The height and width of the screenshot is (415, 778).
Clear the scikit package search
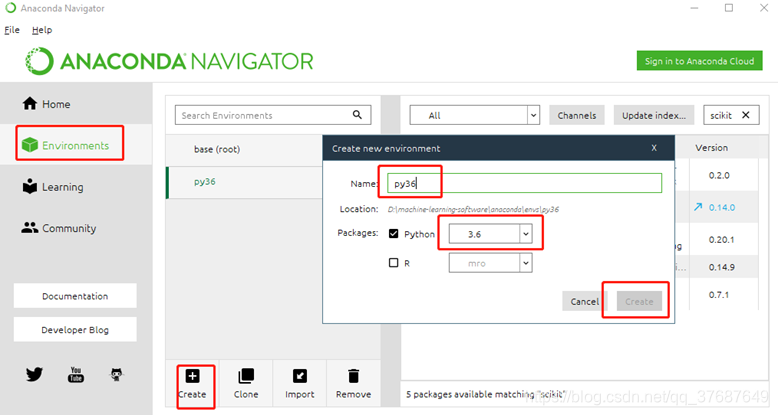point(745,115)
